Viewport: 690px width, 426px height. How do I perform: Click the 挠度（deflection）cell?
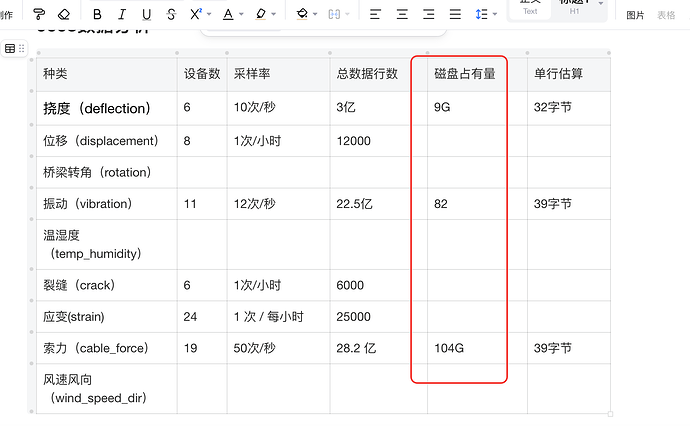(107, 108)
